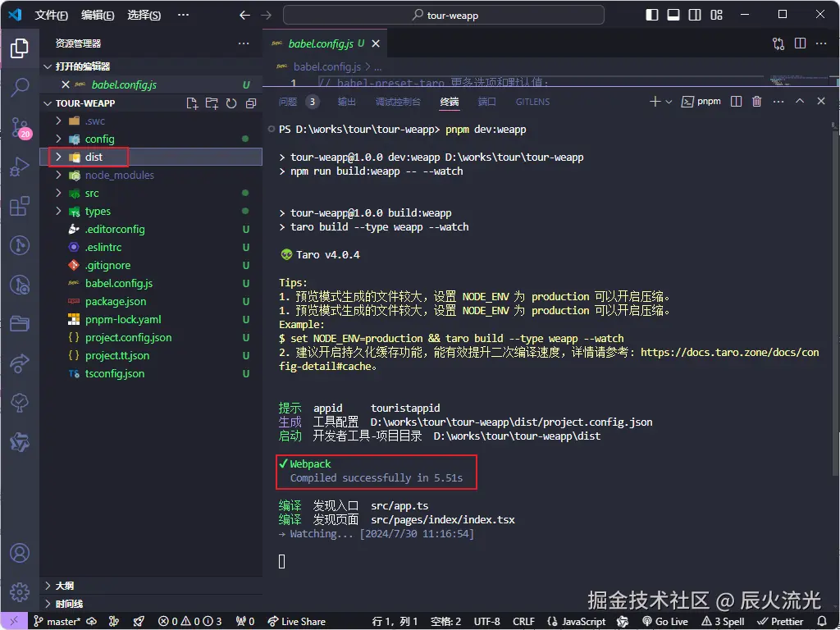Close the babel.config.js editor tab
Screen dimensions: 840x630
[376, 43]
